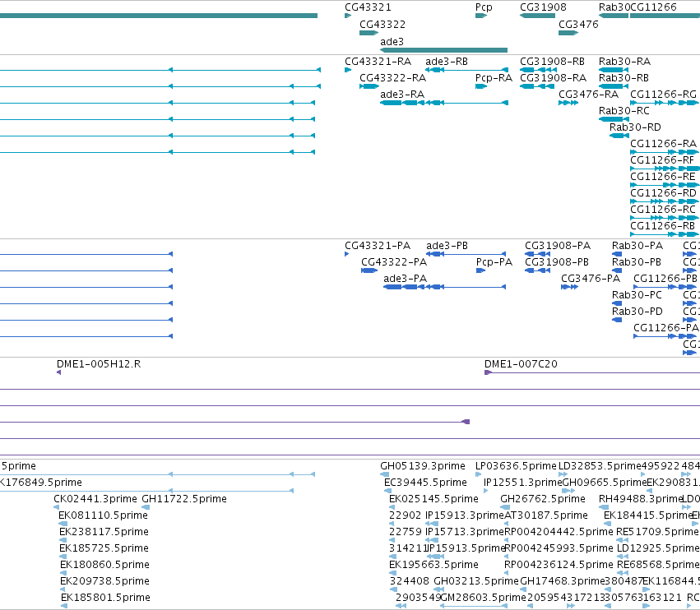This screenshot has width=700, height=610.
Task: Click transcript CG11266-RG
Action: click(663, 95)
